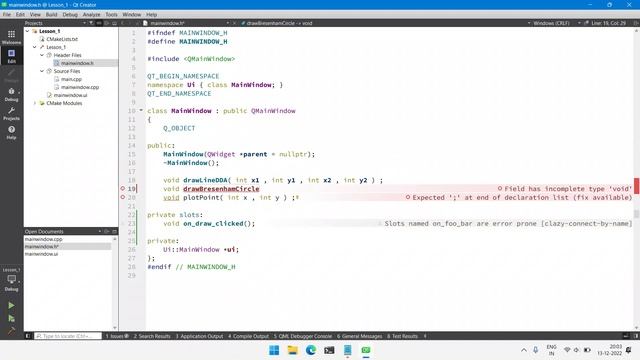Click the 'Field has incomplete type' error annotation

click(564, 189)
